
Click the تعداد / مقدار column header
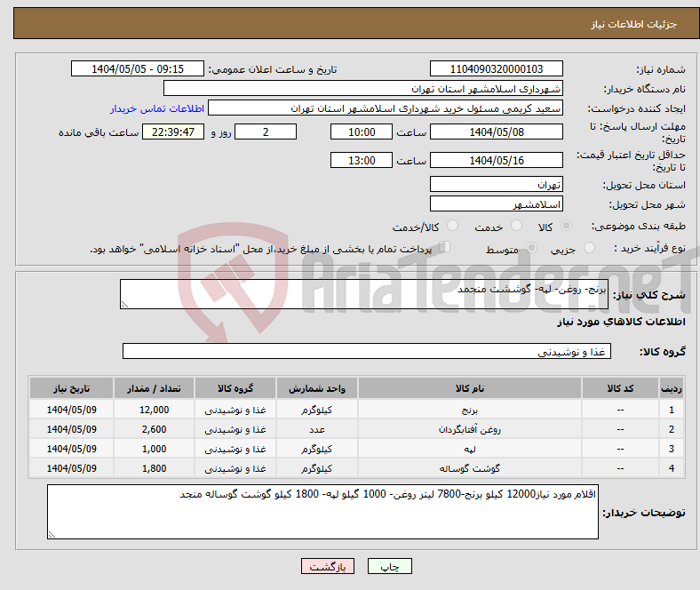click(154, 388)
